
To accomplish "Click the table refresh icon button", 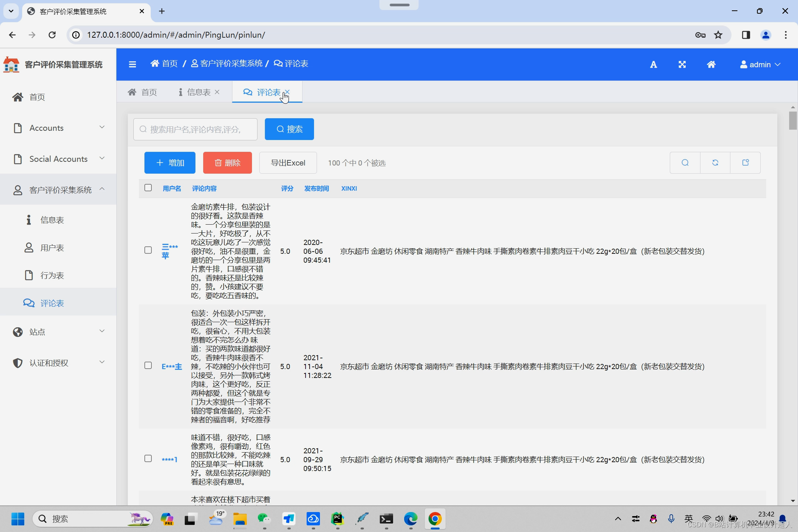I will (715, 163).
